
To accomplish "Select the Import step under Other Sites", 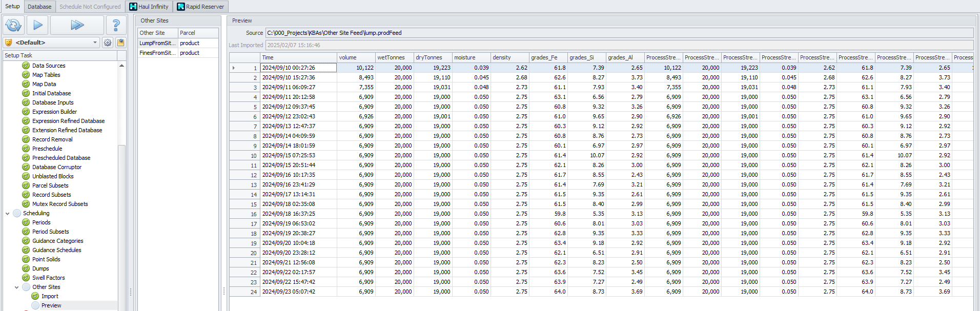I will 50,296.
